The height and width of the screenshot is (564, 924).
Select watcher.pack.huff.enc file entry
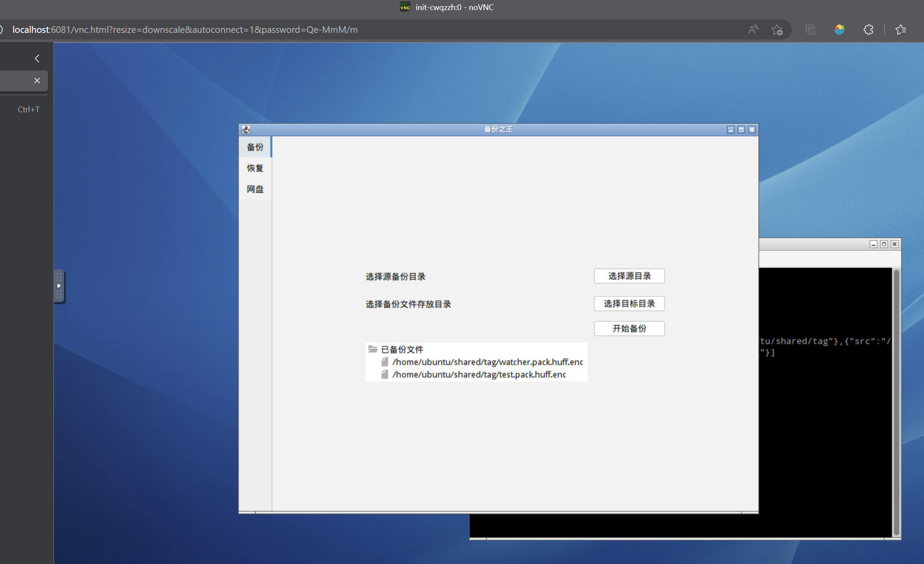pos(488,362)
